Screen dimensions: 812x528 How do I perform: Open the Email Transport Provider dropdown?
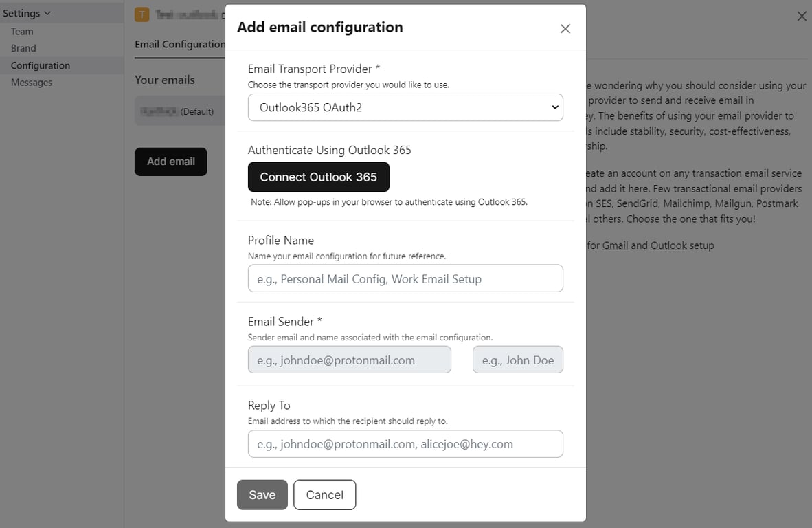point(405,107)
